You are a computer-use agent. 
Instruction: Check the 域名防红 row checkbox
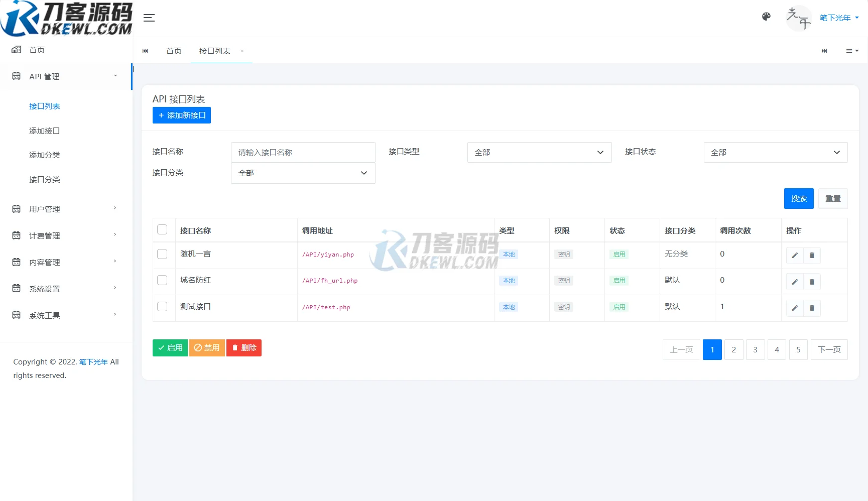point(162,280)
